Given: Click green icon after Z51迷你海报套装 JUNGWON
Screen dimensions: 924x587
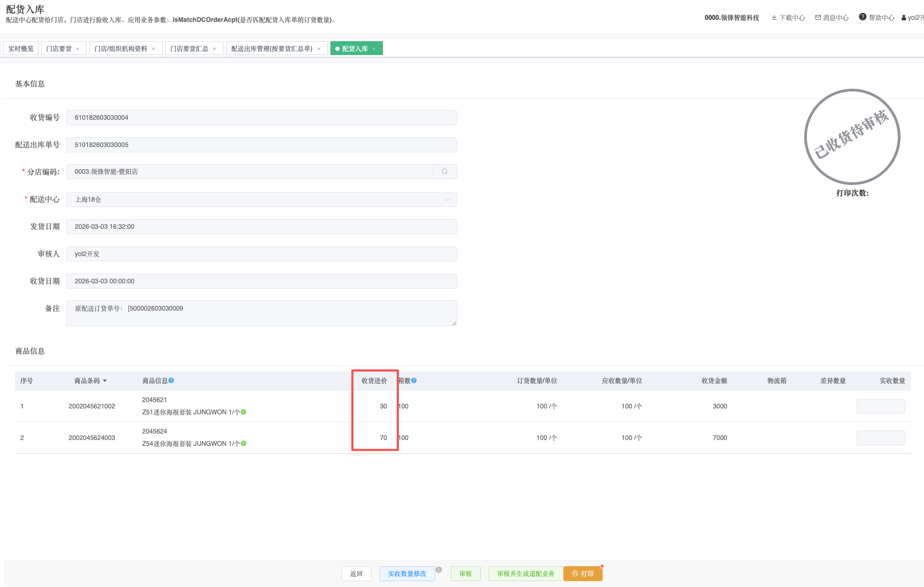Looking at the screenshot, I should 243,412.
